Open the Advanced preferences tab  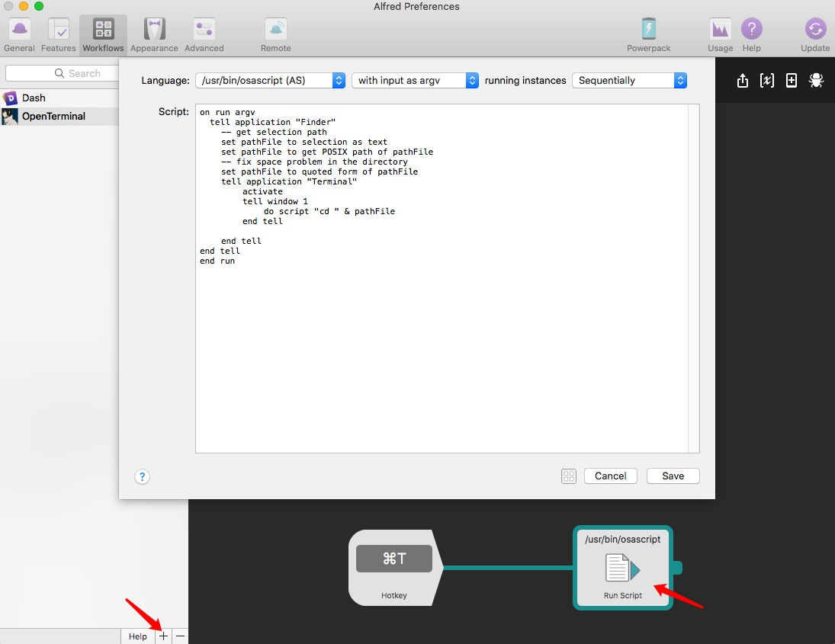coord(204,35)
